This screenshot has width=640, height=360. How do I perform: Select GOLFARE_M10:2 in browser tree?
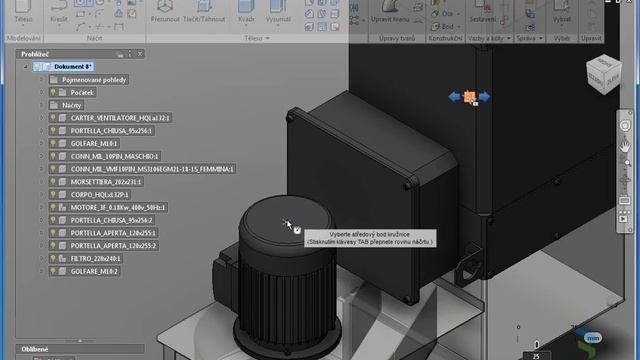coord(84,271)
